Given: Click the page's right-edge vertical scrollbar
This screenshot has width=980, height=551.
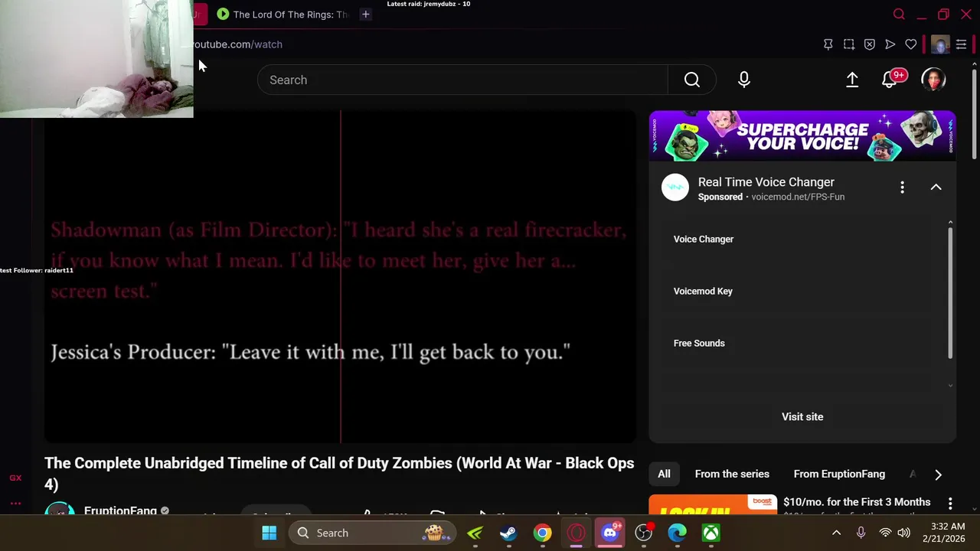Looking at the screenshot, I should tap(975, 115).
